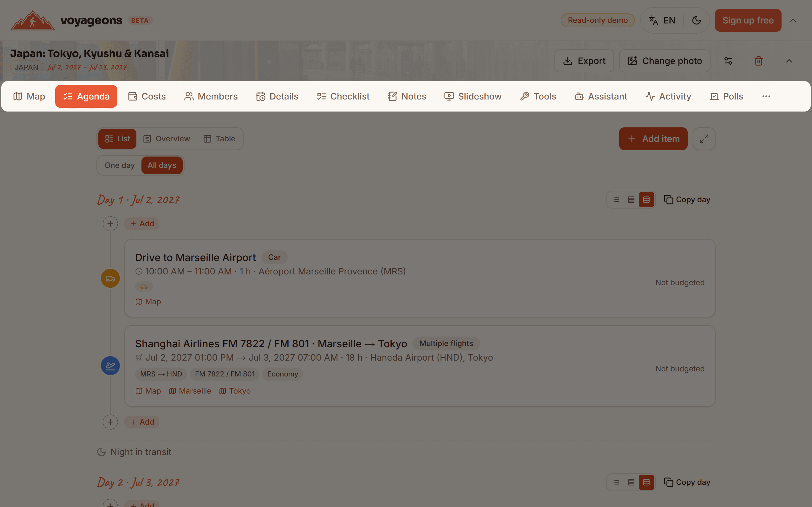This screenshot has width=812, height=507.
Task: Switch to the Checklist tab
Action: [x=343, y=97]
